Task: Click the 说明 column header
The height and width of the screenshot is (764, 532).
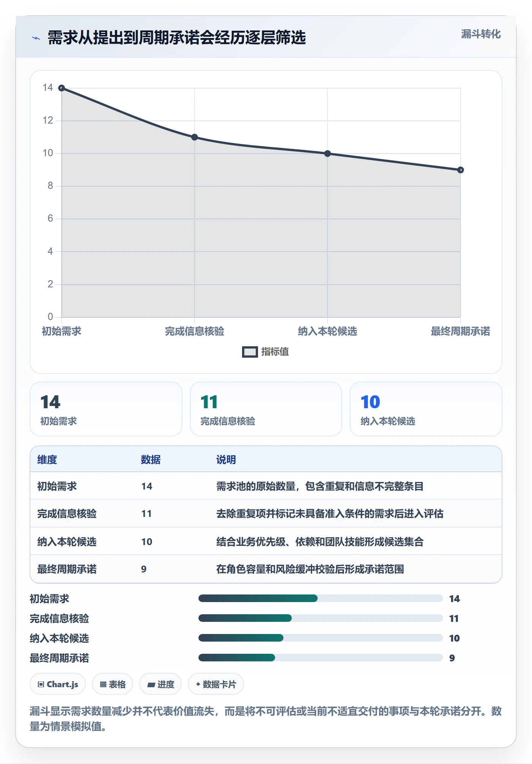Action: coord(226,460)
